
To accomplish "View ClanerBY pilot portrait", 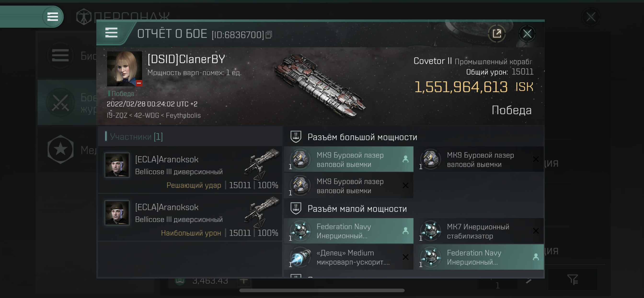I will click(x=124, y=69).
